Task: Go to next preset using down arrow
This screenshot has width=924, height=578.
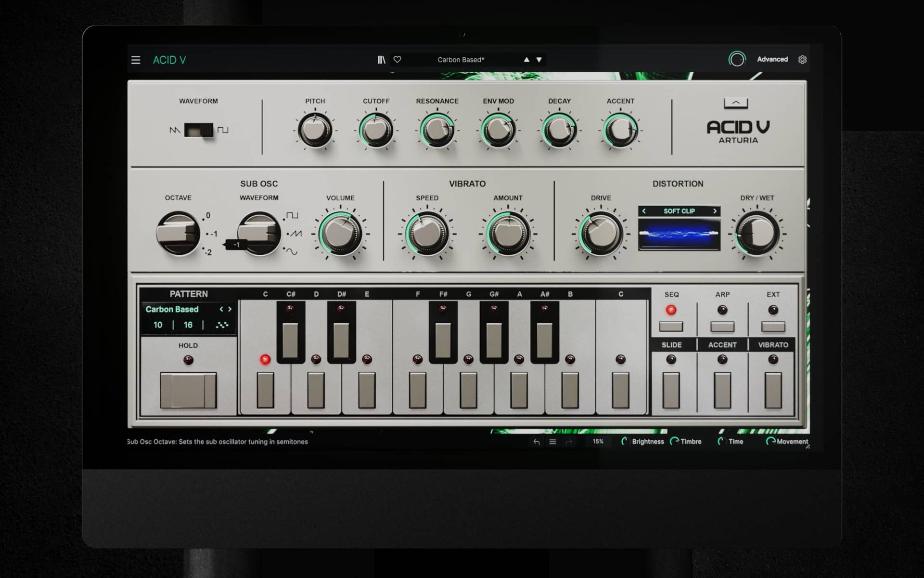Action: click(x=539, y=60)
